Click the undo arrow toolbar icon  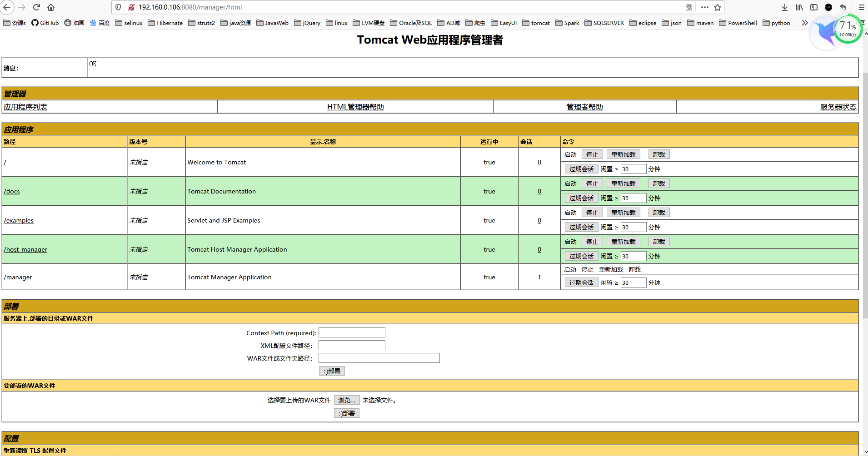point(843,7)
